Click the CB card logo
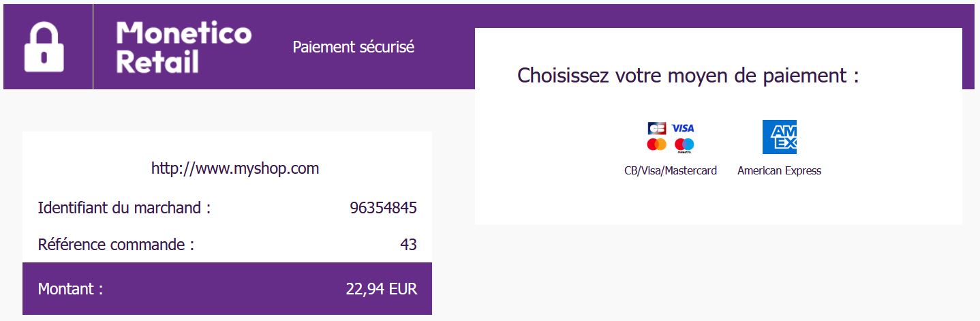 tap(657, 128)
